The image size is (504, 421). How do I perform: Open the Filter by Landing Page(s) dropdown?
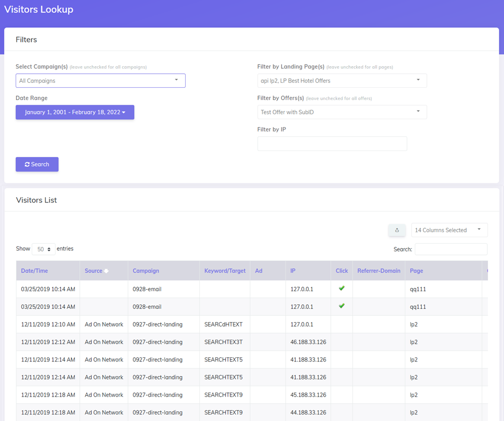(x=342, y=81)
